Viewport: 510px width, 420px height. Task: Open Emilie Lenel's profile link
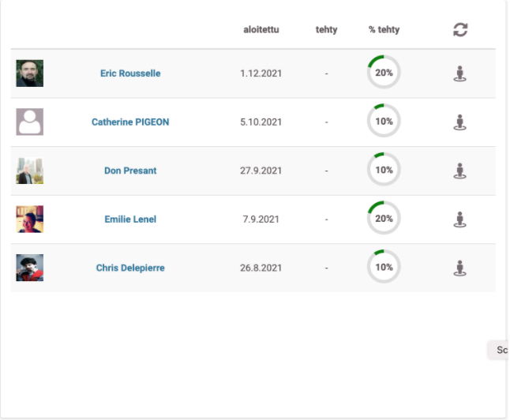[x=130, y=219]
